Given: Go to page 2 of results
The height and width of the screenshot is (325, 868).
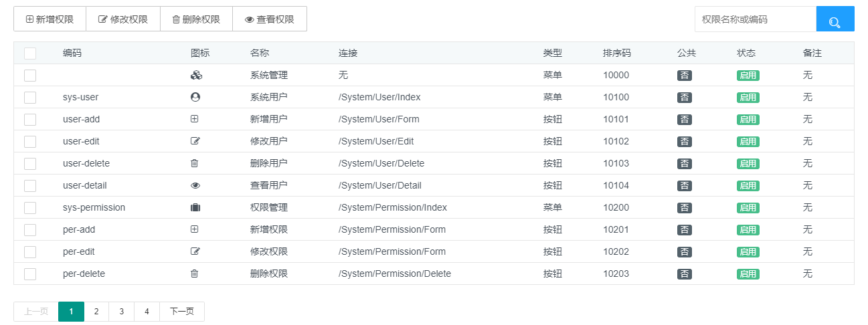Looking at the screenshot, I should (96, 312).
